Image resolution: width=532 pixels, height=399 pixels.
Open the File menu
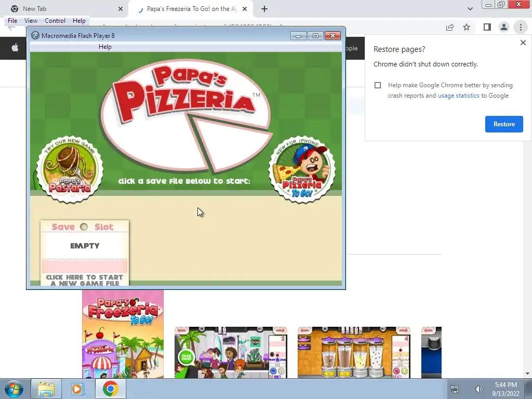[x=12, y=21]
